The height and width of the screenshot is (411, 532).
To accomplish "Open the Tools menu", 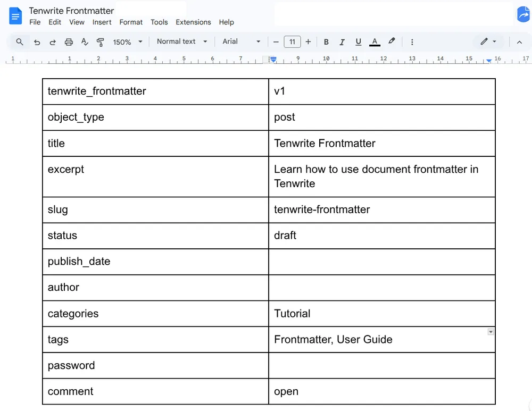I will point(159,22).
